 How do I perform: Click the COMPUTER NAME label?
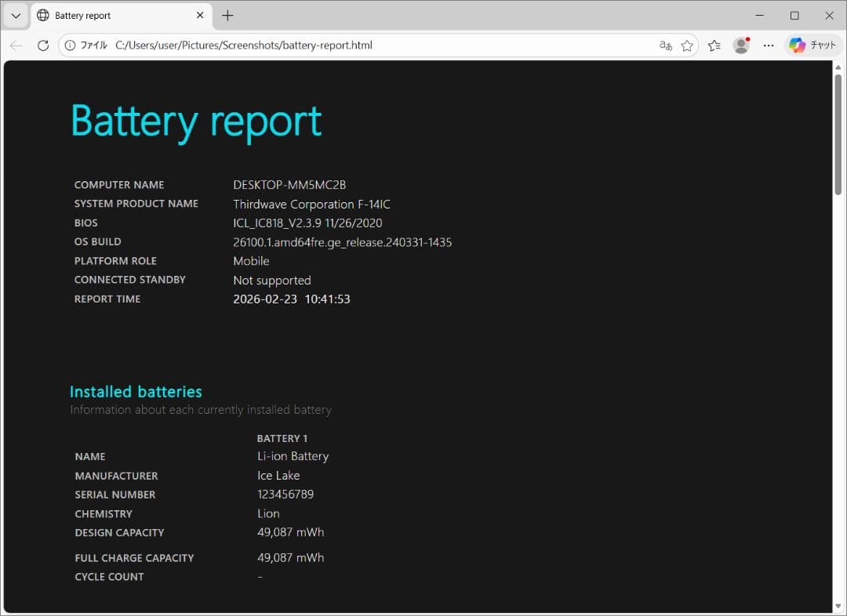[x=119, y=185]
